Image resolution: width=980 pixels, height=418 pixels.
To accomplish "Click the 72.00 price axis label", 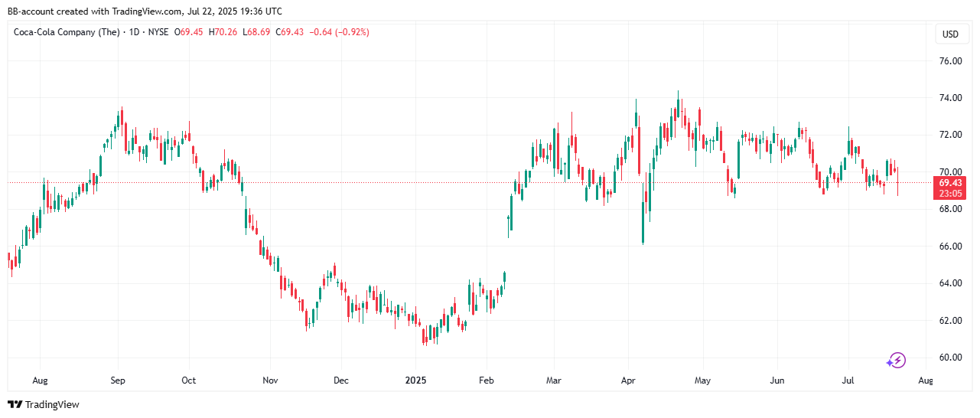I will 950,135.
